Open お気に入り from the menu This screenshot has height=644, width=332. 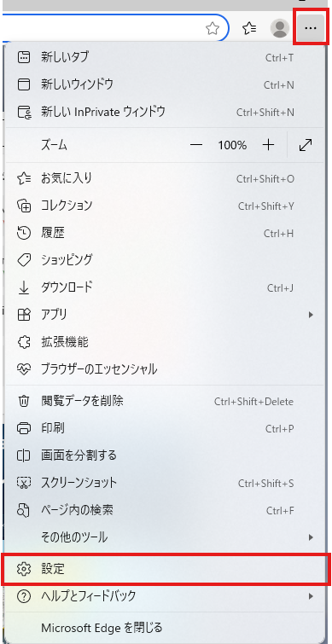click(x=165, y=178)
